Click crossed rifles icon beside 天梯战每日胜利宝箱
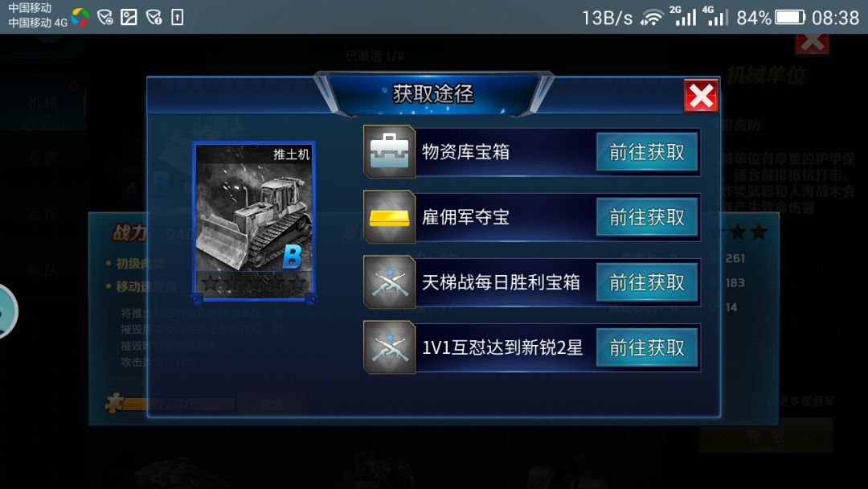The height and width of the screenshot is (489, 868). [x=389, y=281]
